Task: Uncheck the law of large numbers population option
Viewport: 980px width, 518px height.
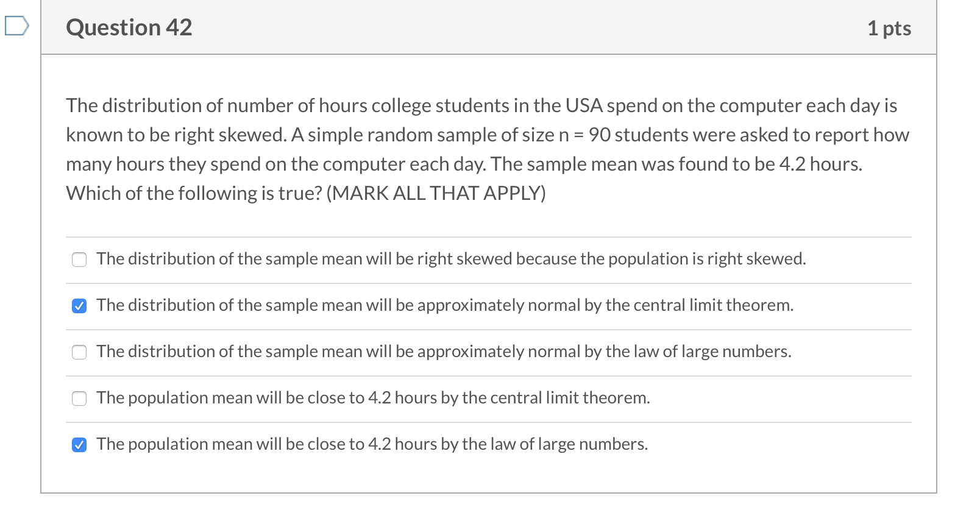Action: point(79,444)
